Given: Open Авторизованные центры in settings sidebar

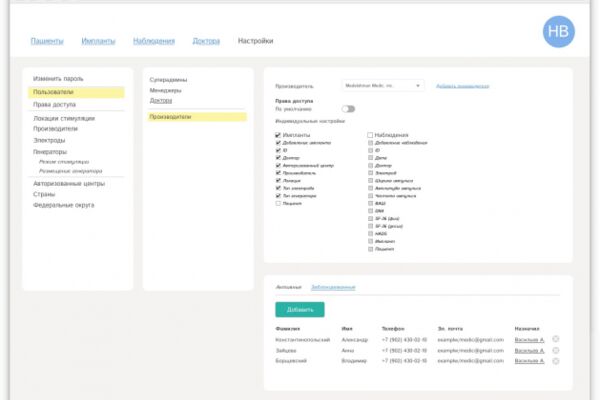Looking at the screenshot, I should coord(69,184).
